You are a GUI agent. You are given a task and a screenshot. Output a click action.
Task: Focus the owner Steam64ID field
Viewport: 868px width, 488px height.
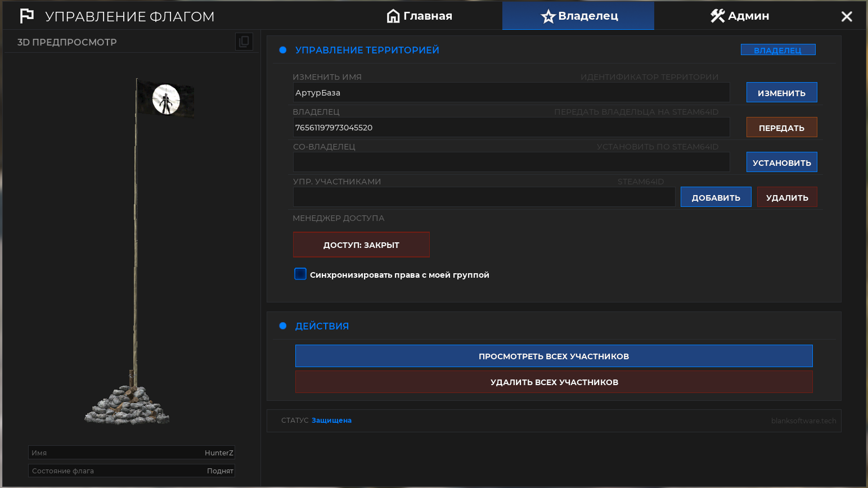511,128
